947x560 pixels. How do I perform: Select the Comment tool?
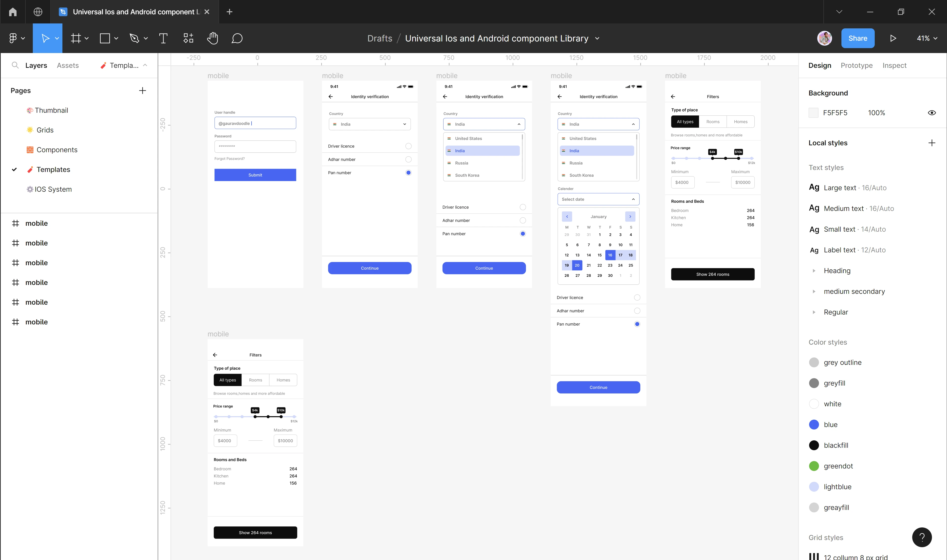click(x=237, y=38)
